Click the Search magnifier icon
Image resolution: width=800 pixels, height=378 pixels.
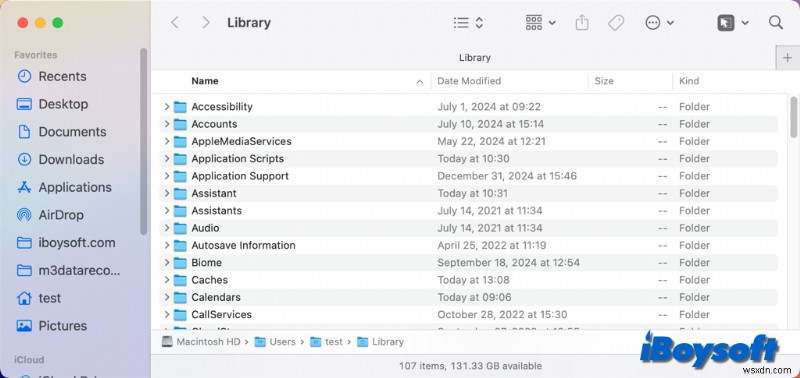(776, 22)
